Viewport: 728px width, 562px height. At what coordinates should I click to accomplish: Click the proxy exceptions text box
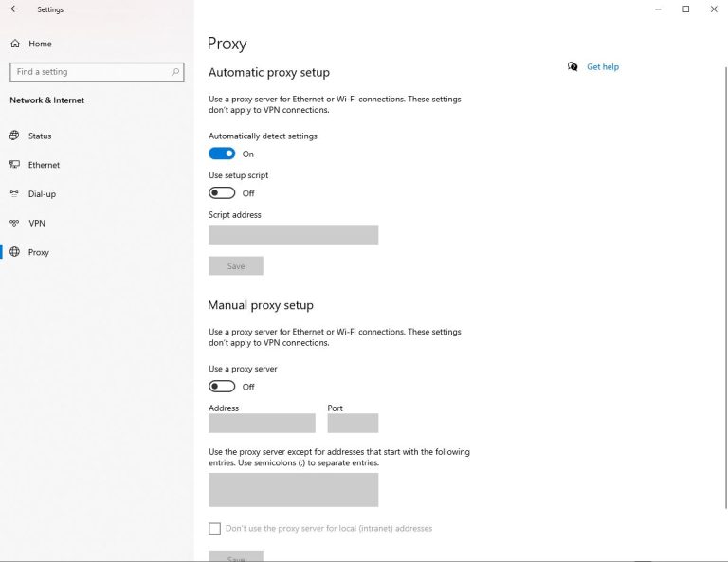click(x=294, y=490)
